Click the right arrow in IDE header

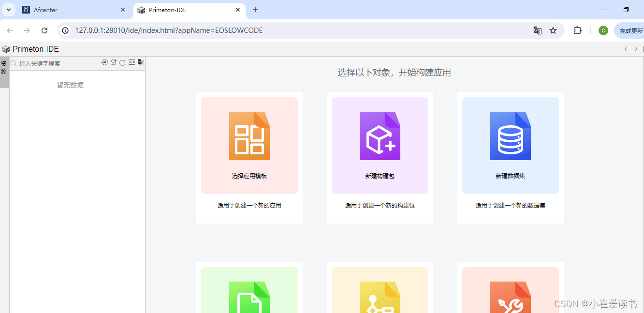pos(636,49)
